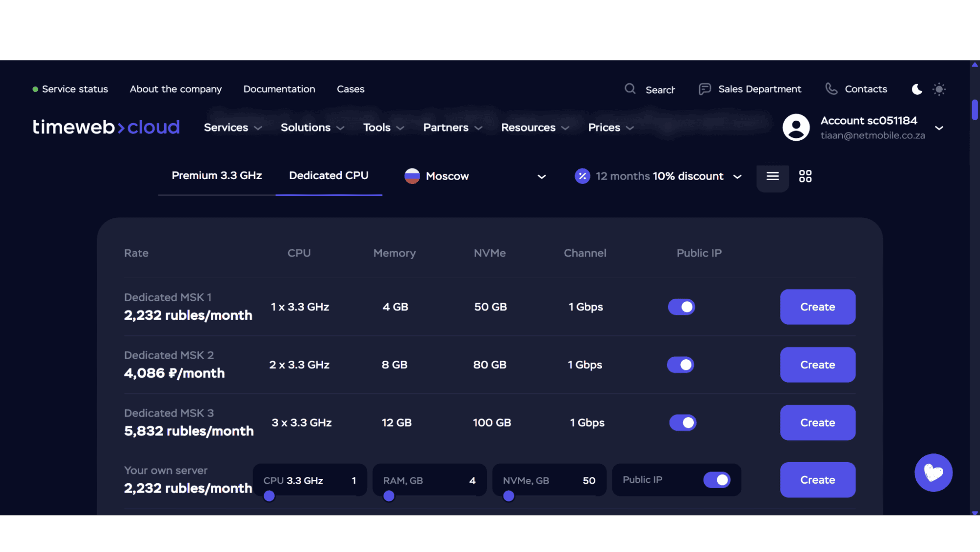Click the Channel column header

tap(585, 253)
